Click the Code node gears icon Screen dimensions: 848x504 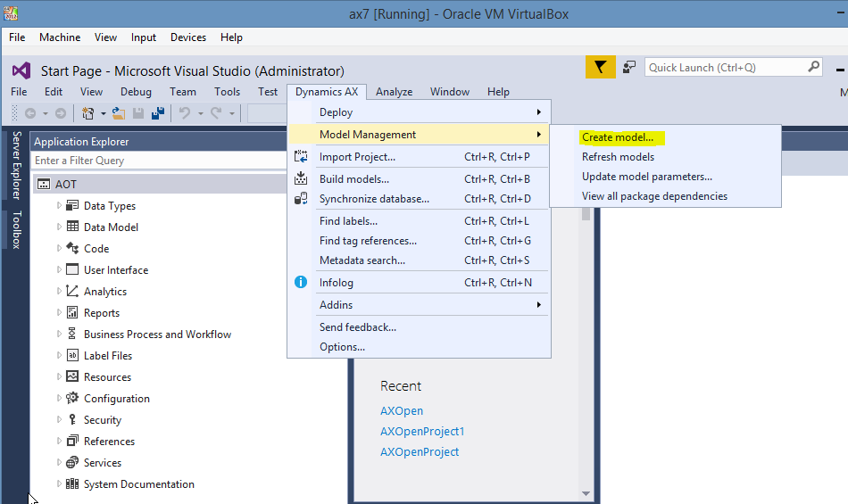[x=72, y=248]
